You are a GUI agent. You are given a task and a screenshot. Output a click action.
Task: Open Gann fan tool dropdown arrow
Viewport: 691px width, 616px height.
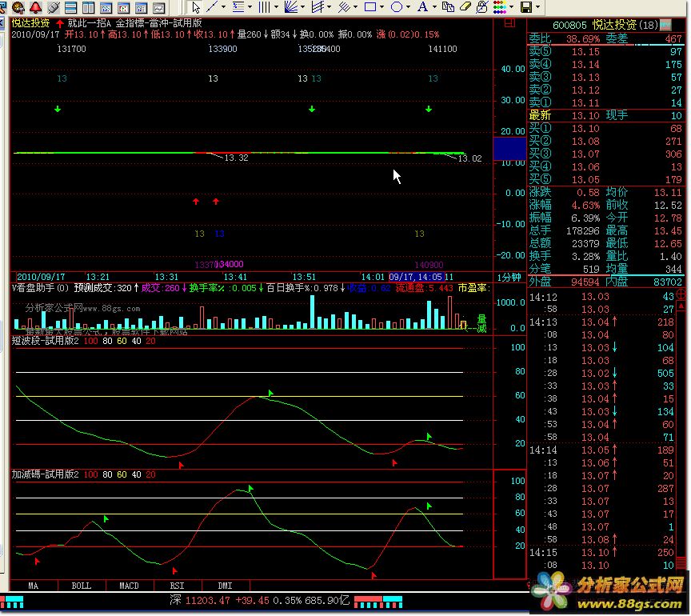click(302, 6)
